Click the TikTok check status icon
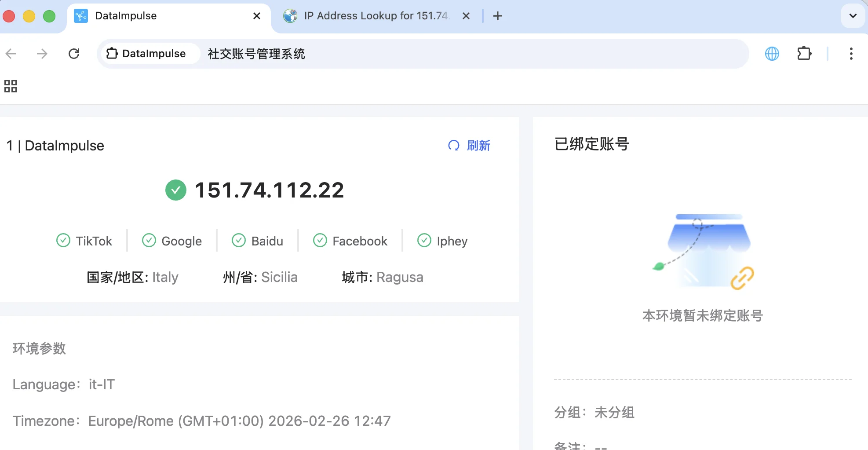Viewport: 868px width, 450px height. point(63,241)
